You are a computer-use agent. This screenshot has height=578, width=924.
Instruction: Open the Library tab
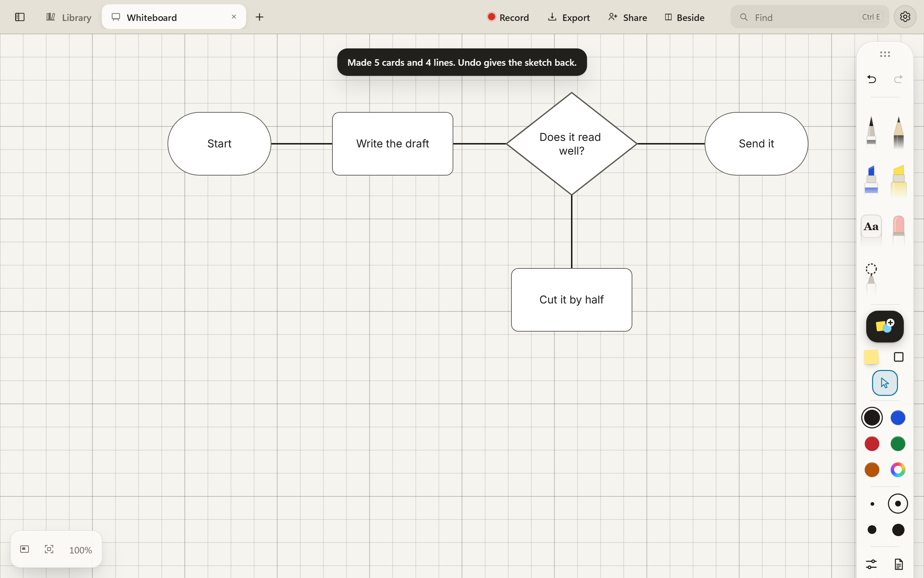pos(69,17)
